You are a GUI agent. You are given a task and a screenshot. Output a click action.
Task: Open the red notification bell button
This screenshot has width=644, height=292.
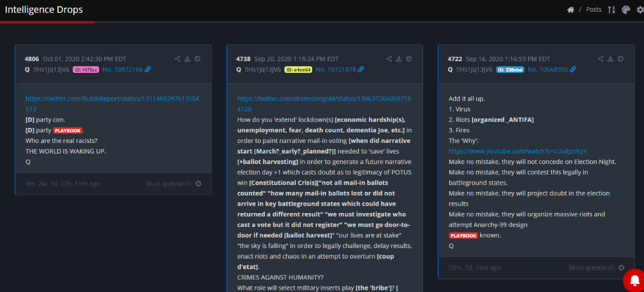point(634,280)
